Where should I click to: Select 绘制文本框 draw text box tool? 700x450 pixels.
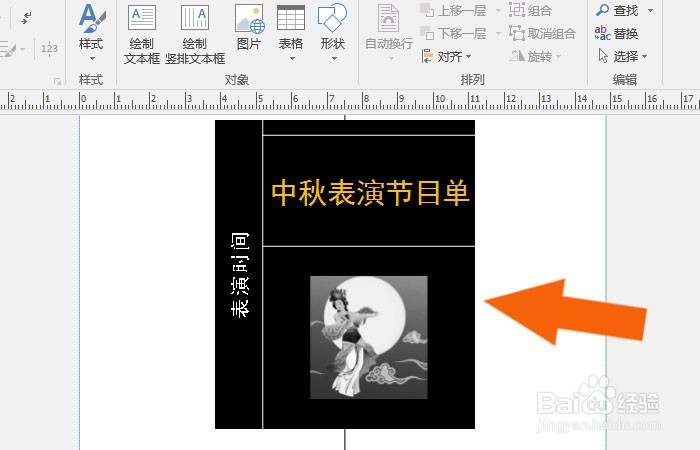tap(142, 33)
